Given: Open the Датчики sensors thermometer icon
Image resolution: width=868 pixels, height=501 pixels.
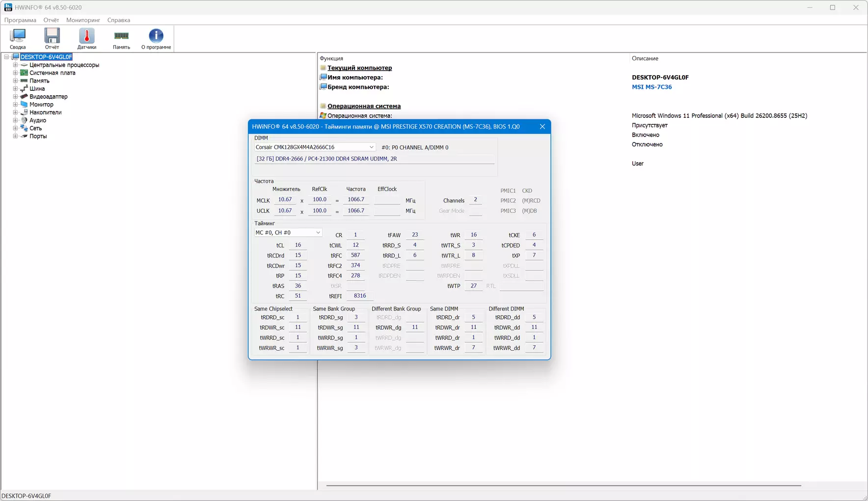Looking at the screenshot, I should pyautogui.click(x=87, y=38).
